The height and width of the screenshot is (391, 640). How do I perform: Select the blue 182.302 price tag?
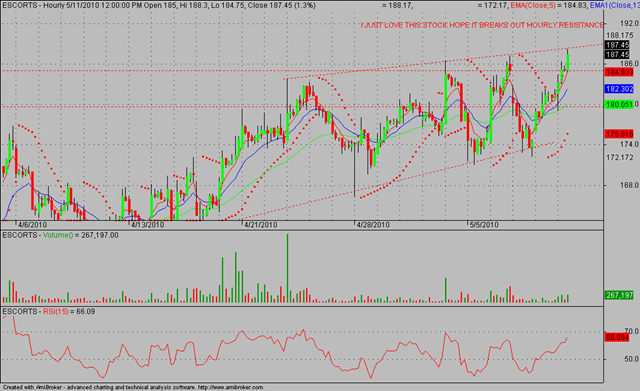(x=619, y=89)
